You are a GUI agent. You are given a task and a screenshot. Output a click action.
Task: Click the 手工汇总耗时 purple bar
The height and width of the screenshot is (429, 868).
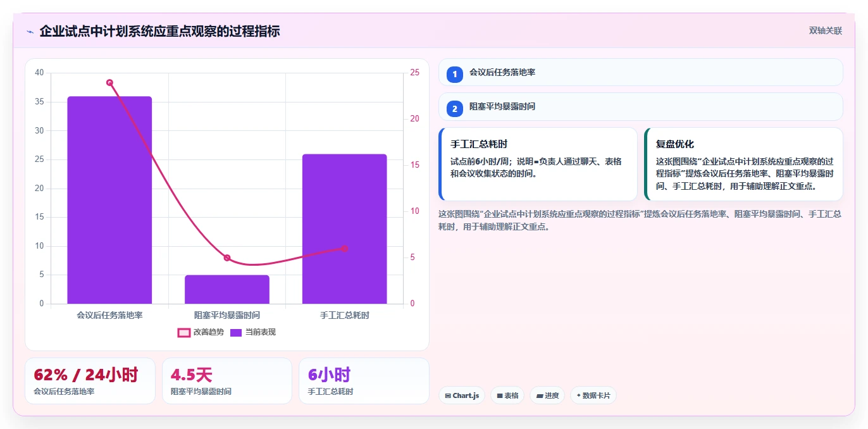point(344,229)
